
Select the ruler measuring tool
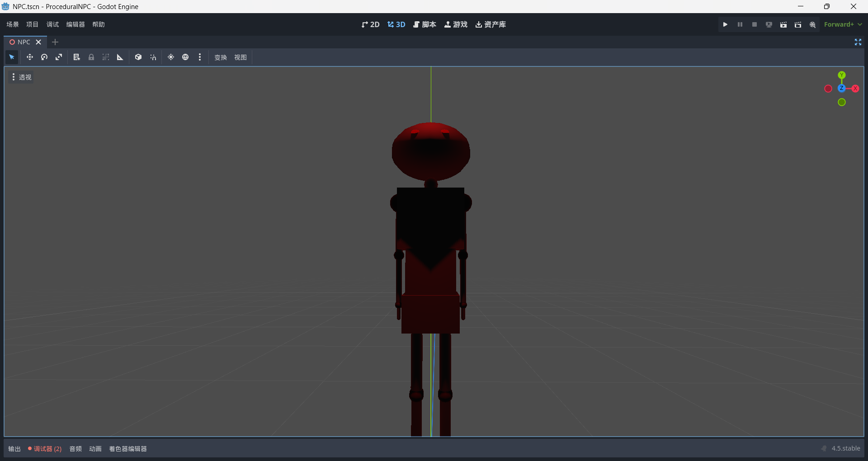(x=120, y=57)
